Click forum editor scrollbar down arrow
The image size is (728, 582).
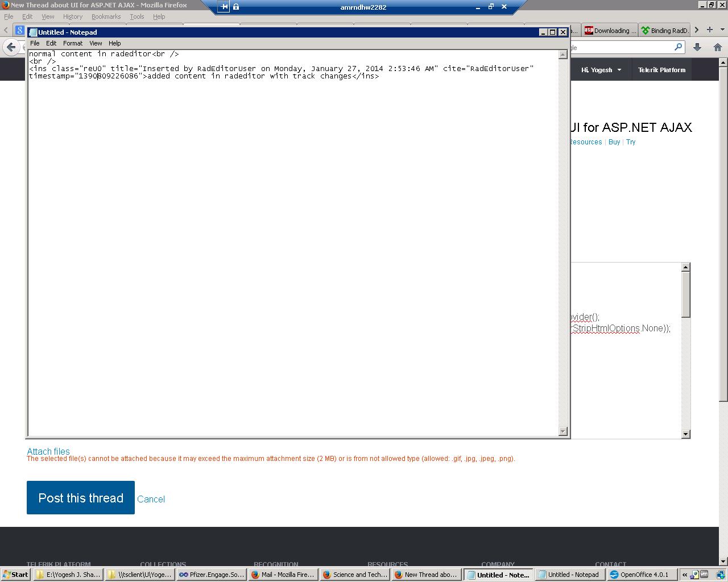click(x=685, y=434)
